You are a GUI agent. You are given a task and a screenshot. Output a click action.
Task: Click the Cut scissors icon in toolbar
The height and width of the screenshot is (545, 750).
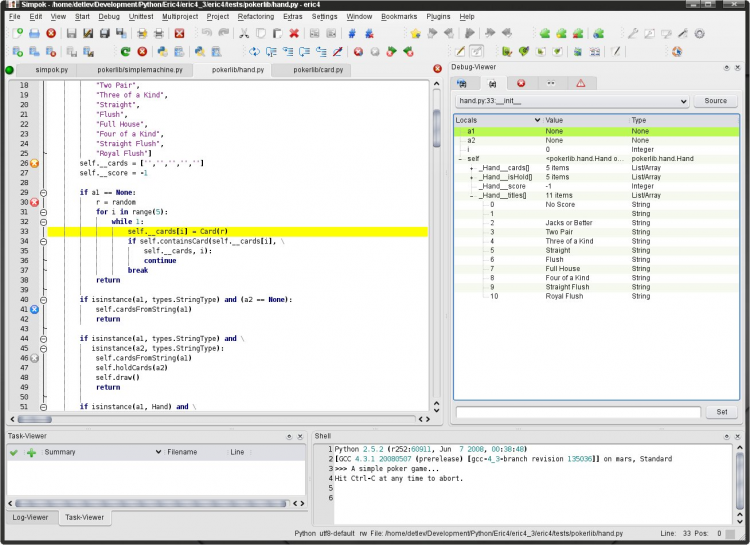click(243, 33)
